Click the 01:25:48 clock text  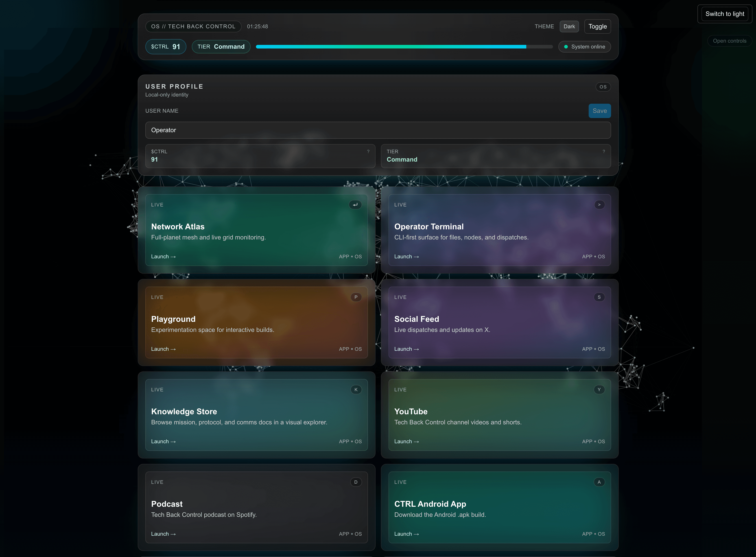tap(258, 26)
